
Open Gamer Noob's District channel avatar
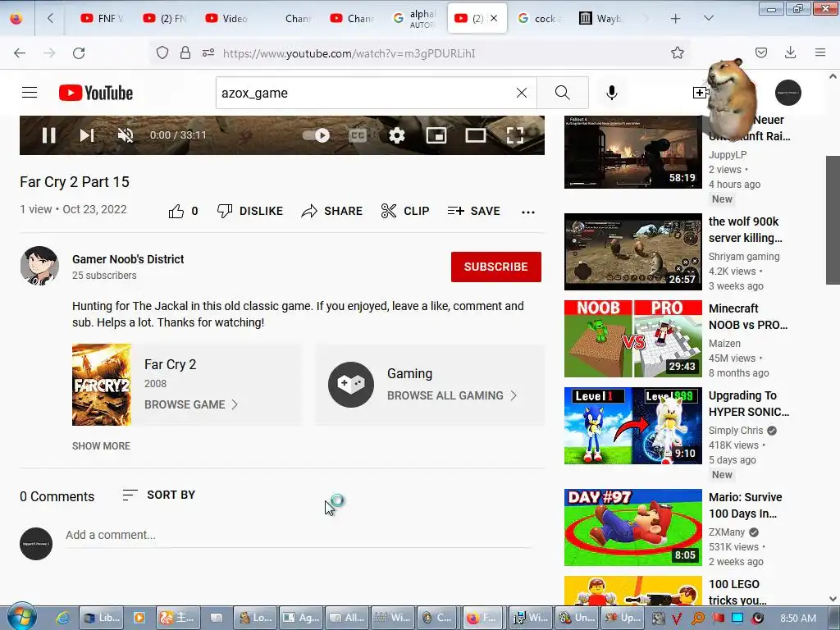pos(39,266)
